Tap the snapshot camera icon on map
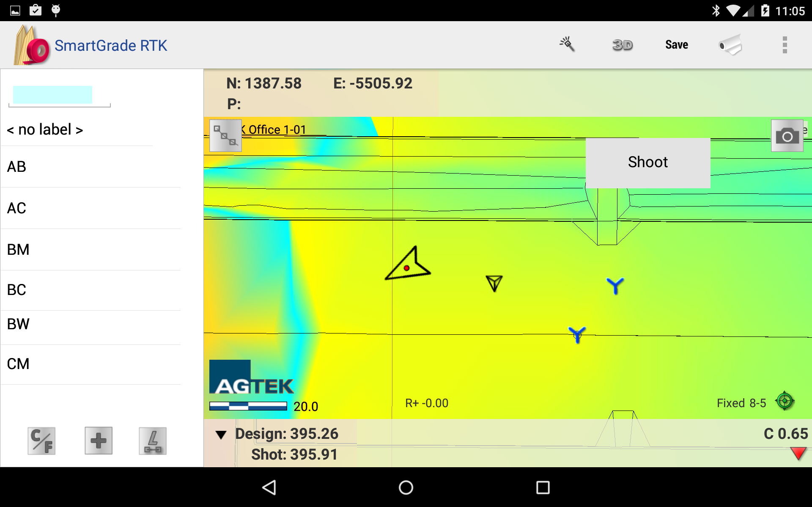 click(x=787, y=136)
